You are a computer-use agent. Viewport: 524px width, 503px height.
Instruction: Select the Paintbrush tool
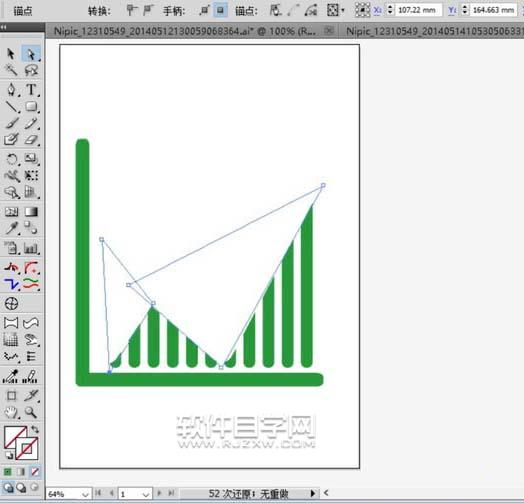click(11, 123)
